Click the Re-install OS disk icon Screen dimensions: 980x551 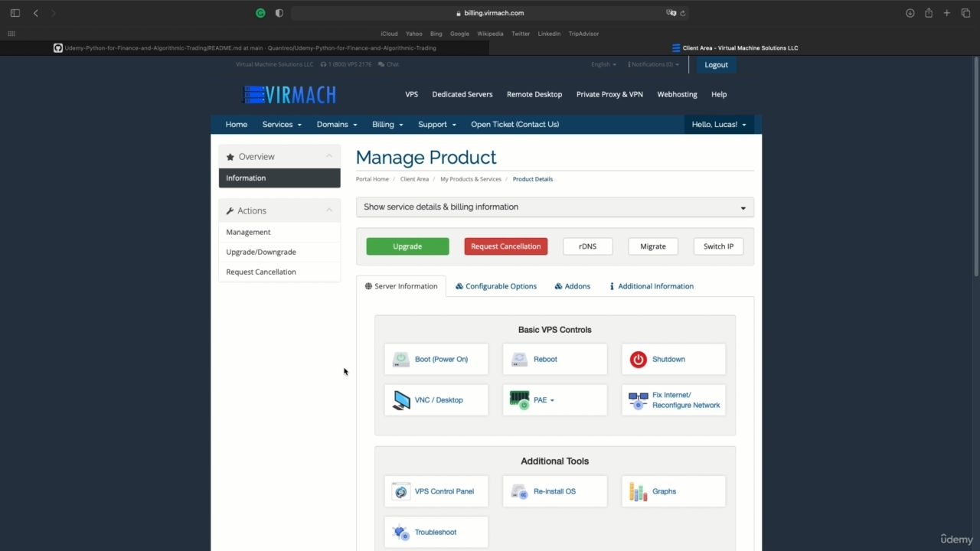point(520,491)
